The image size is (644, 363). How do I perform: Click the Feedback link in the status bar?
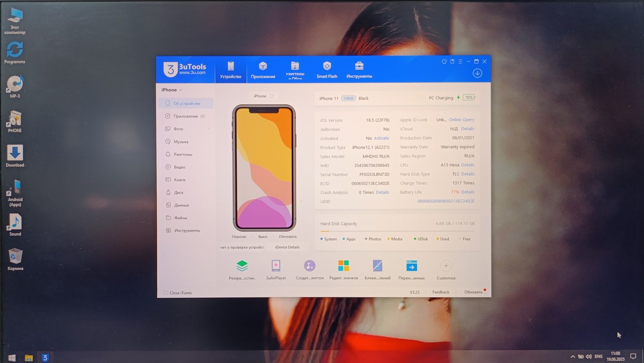441,292
